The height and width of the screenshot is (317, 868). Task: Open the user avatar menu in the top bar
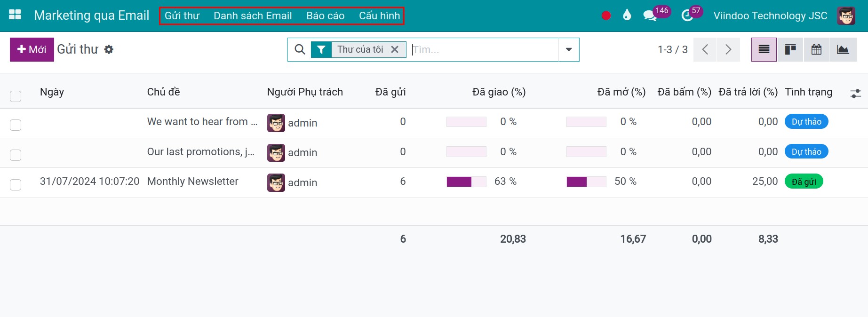point(846,16)
